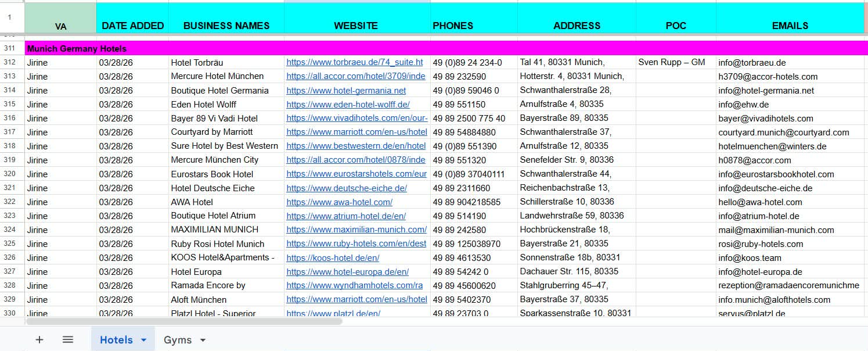Select the h3709@accor-hotels.com cell
The height and width of the screenshot is (351, 868).
(x=790, y=76)
